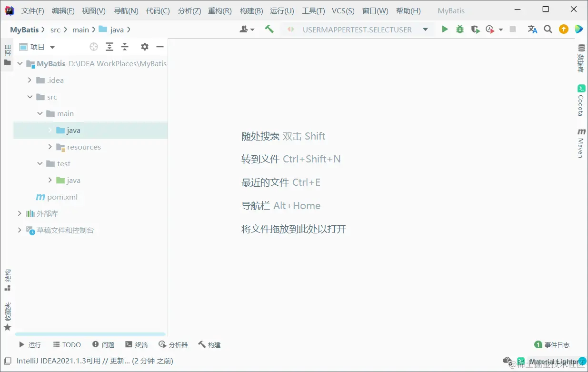Viewport: 588px width, 372px height.
Task: Click java breadcrumb in navigation bar
Action: tap(111, 30)
